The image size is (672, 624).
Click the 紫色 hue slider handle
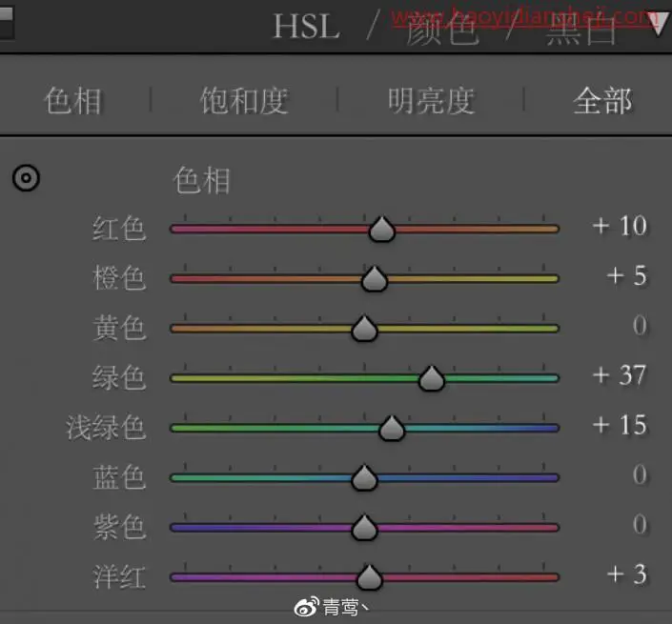point(364,527)
